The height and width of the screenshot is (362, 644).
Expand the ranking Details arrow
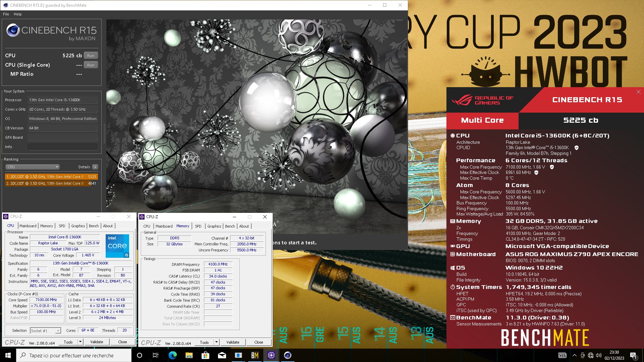(95, 167)
